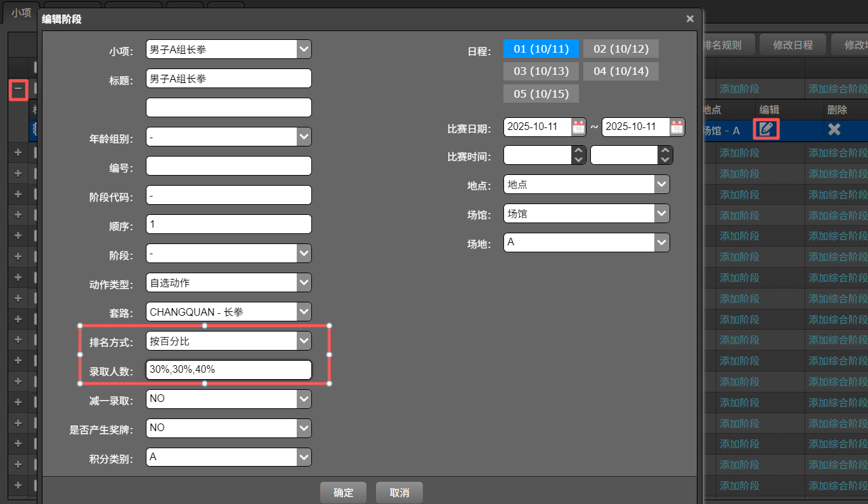Select schedule day 02 (10/12)

pyautogui.click(x=621, y=49)
